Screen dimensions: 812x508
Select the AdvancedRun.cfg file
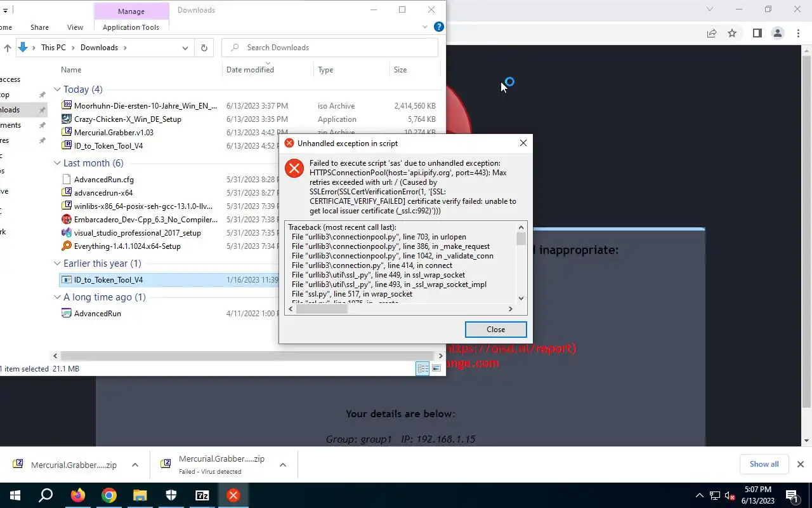[104, 180]
